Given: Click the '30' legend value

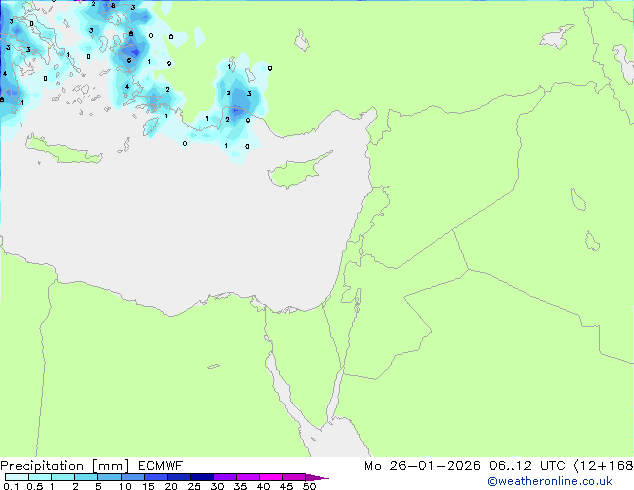Looking at the screenshot, I should (x=217, y=486).
